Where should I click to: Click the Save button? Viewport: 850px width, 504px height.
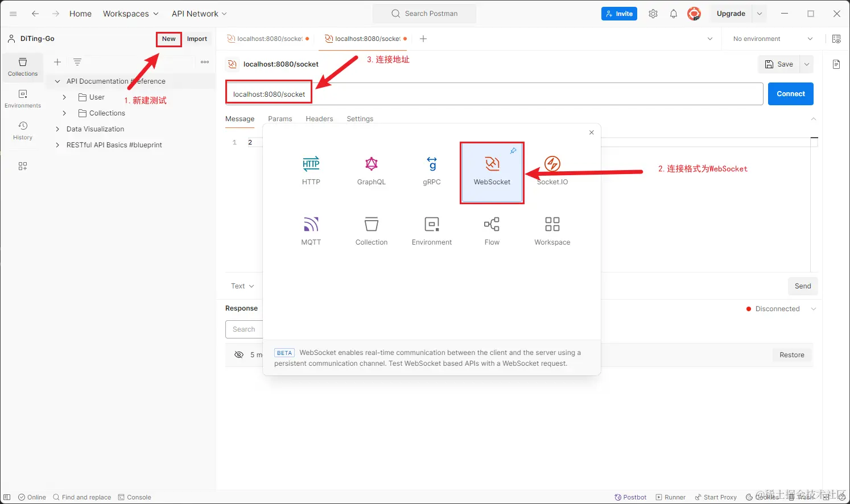click(779, 64)
